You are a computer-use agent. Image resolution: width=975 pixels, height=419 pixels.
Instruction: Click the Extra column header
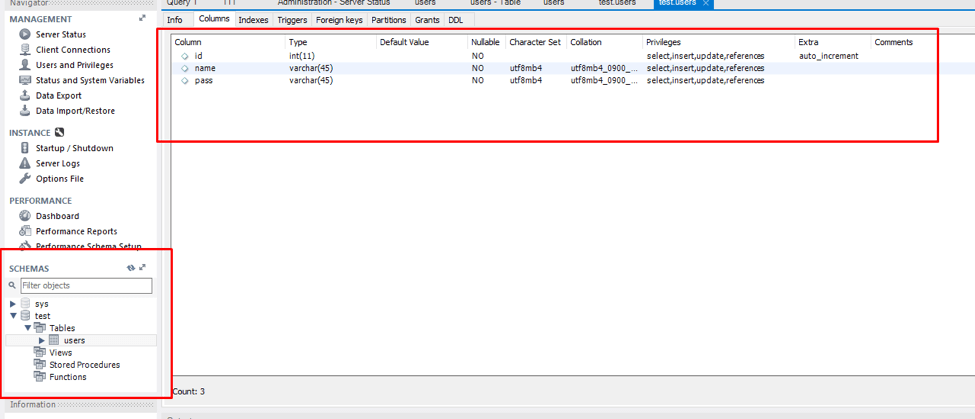coord(808,42)
